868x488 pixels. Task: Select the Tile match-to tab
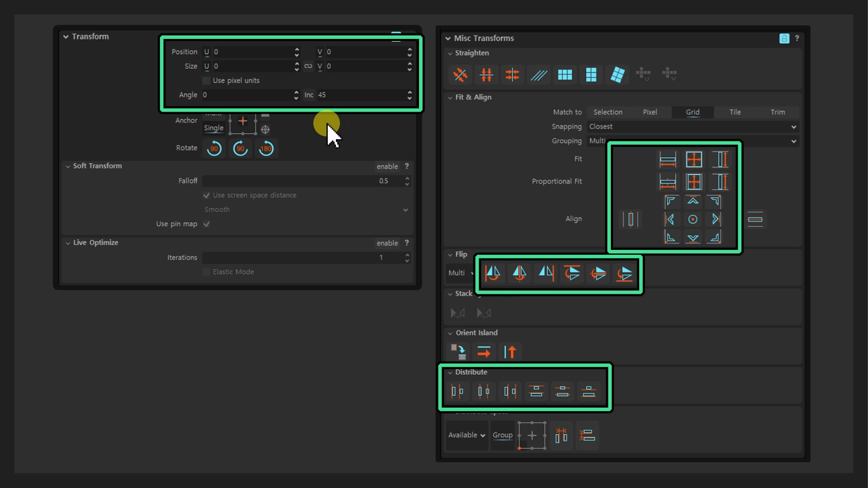coord(735,112)
